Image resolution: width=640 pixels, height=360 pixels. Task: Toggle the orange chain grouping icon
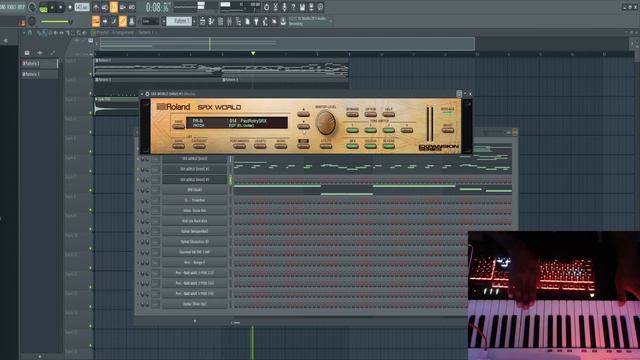[x=122, y=21]
